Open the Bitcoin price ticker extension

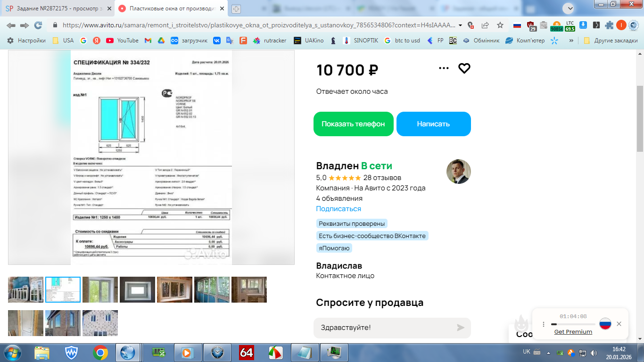(x=557, y=25)
